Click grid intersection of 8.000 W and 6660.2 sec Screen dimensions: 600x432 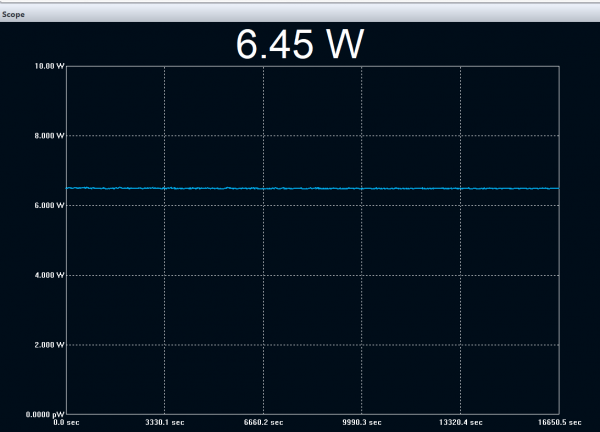pyautogui.click(x=263, y=136)
